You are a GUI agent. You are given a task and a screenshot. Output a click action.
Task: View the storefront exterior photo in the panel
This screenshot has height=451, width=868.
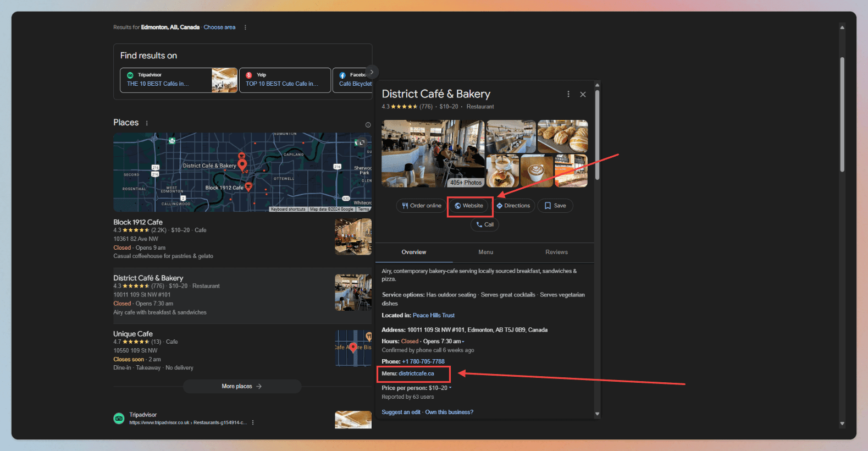coord(571,171)
